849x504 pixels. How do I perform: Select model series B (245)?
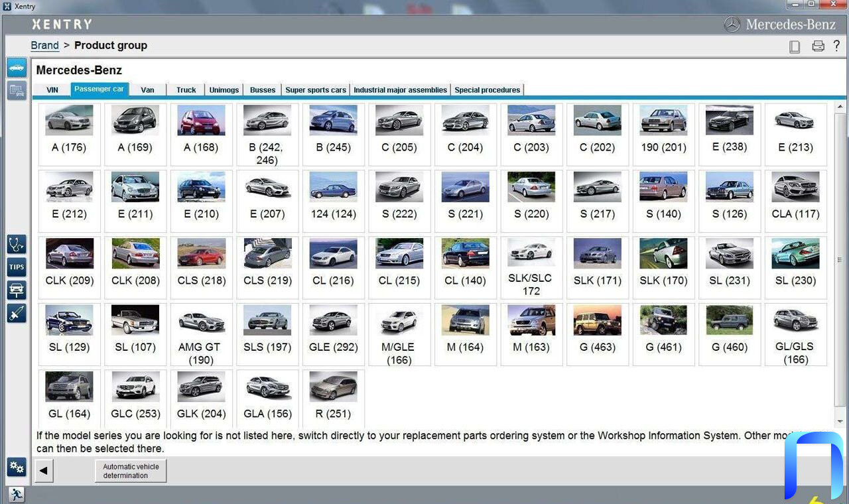pos(333,135)
